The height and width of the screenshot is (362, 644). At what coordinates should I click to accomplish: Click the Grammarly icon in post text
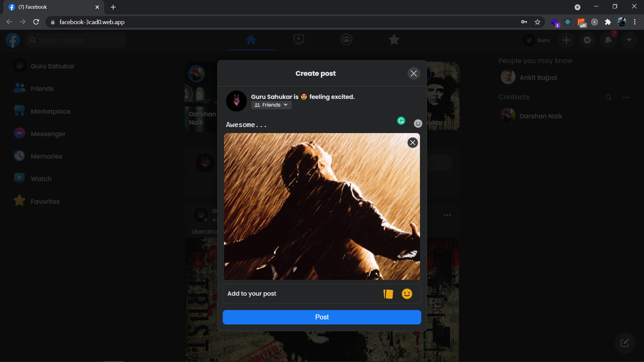[401, 121]
